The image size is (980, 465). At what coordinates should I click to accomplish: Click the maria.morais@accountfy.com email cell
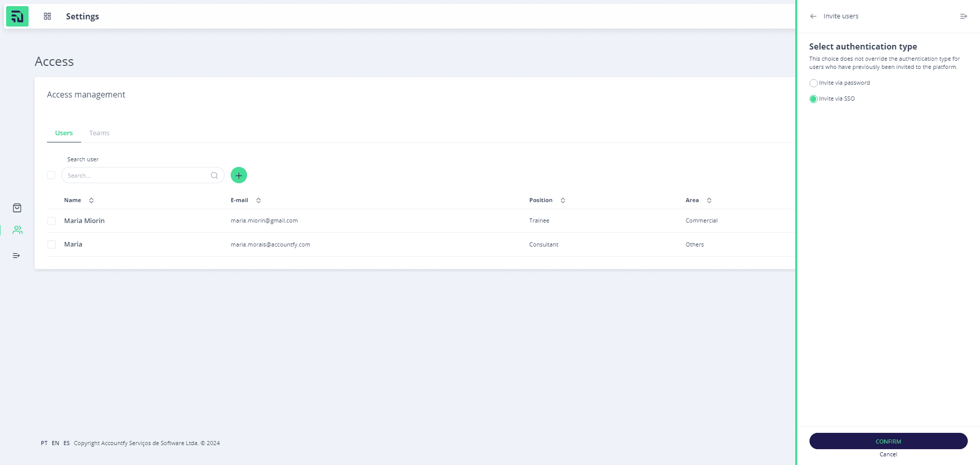pos(270,244)
